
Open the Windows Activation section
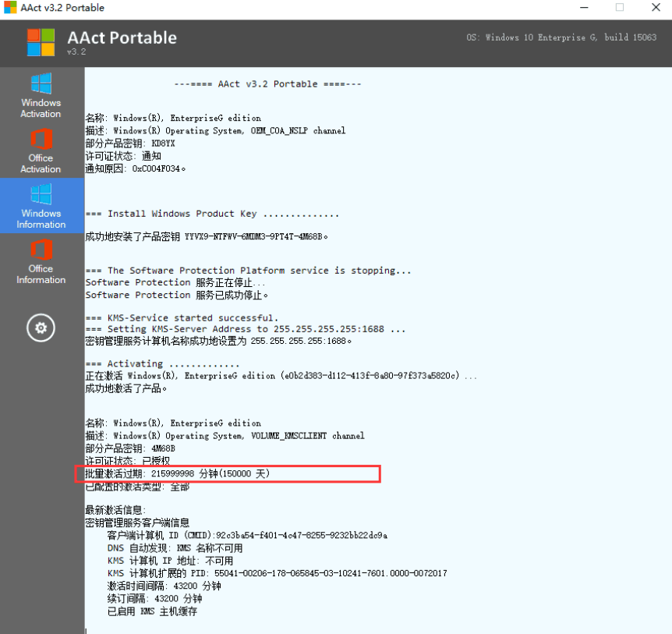coord(41,96)
